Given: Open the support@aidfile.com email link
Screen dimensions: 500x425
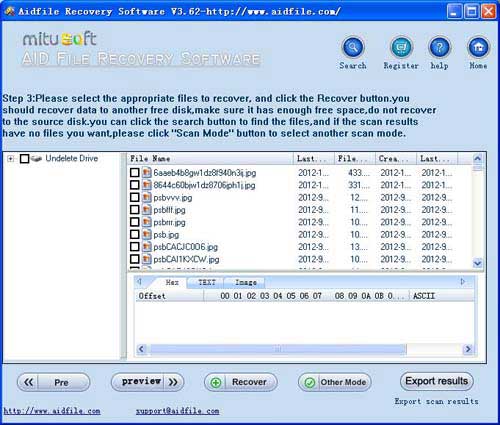Looking at the screenshot, I should click(177, 411).
